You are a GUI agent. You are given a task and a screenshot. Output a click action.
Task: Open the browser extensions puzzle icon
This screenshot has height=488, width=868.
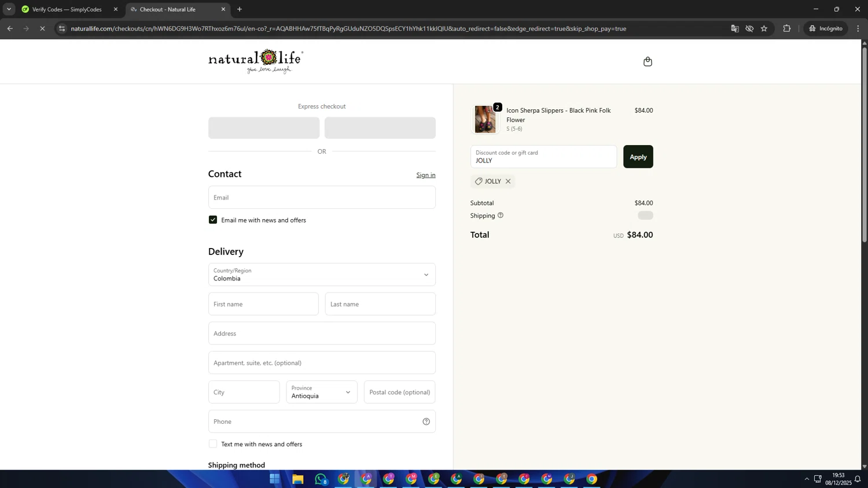point(786,28)
